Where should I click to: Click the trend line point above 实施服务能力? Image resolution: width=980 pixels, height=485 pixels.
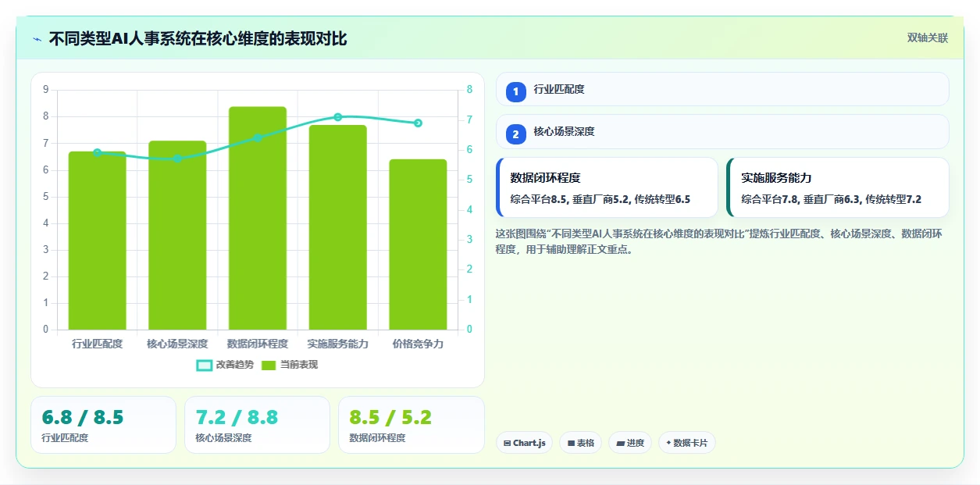point(338,117)
